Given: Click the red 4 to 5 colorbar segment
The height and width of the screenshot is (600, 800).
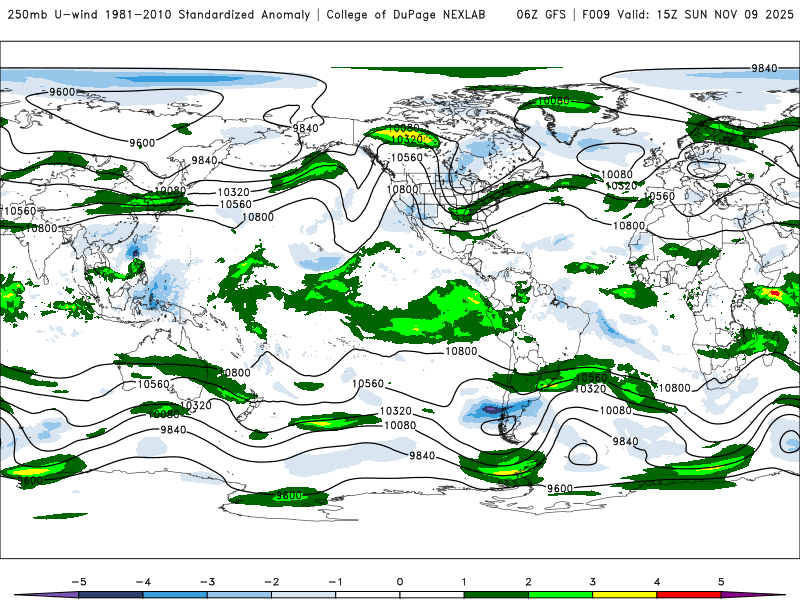Looking at the screenshot, I should pyautogui.click(x=689, y=595).
